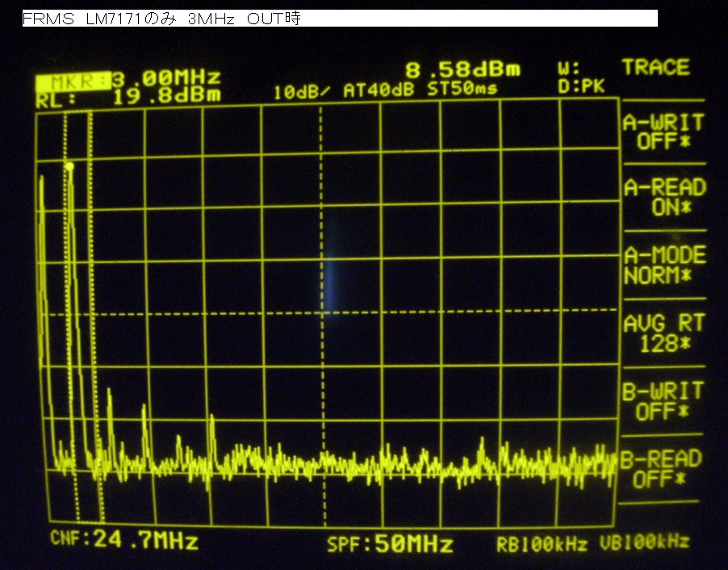Click the 3.00MHz marker frequency readout
The image size is (728, 570).
[166, 78]
